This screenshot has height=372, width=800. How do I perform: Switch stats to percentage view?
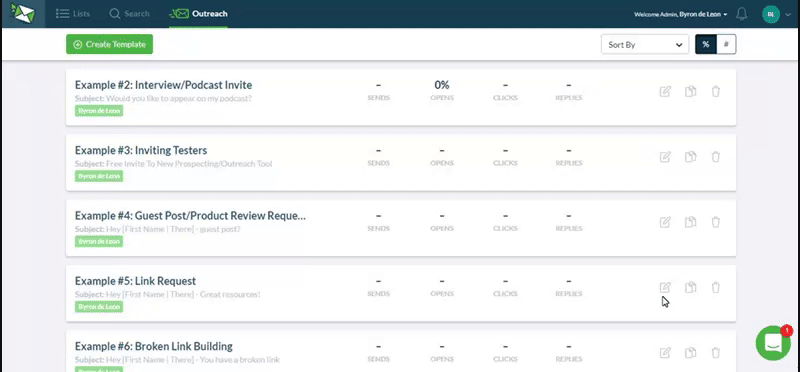(x=706, y=44)
